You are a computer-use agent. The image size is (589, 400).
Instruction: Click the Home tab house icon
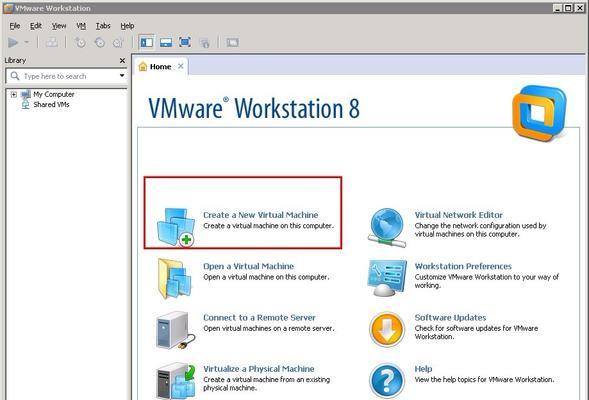tap(143, 66)
